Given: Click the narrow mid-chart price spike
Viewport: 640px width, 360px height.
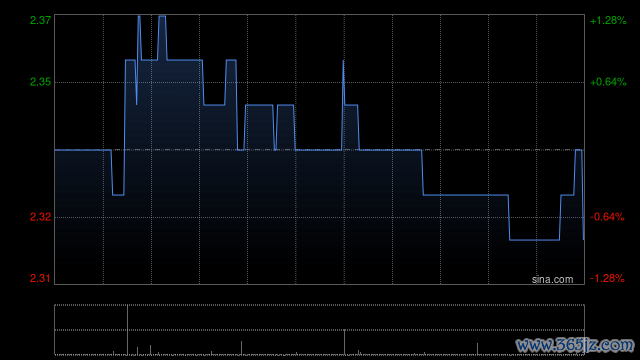Looking at the screenshot, I should [x=343, y=82].
